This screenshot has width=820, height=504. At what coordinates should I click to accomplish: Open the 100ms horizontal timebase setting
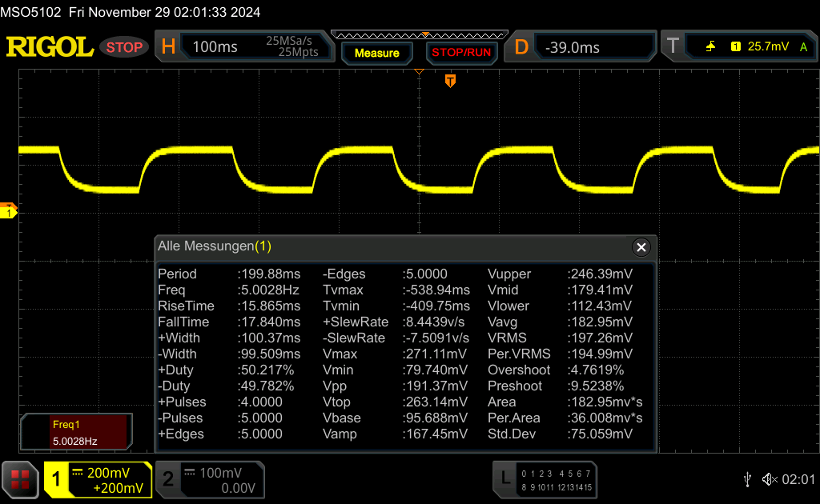tap(215, 47)
